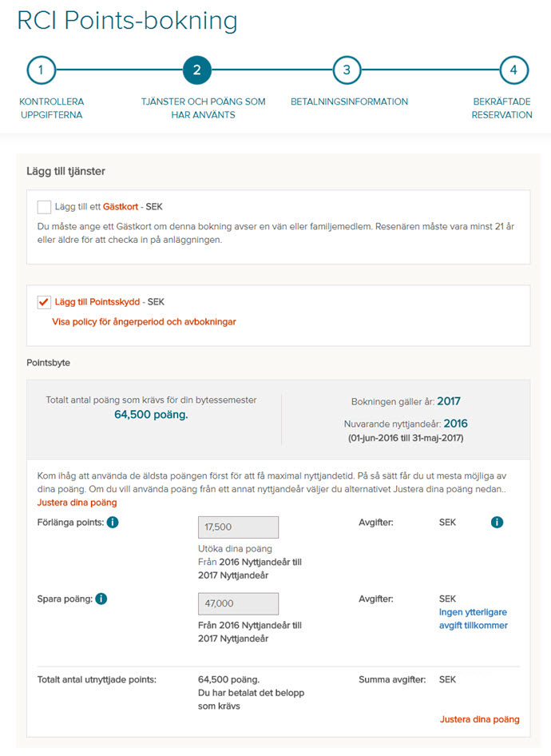Image resolution: width=551 pixels, height=756 pixels.
Task: Select the Kontrollera uppgifterna step label
Action: [52, 108]
